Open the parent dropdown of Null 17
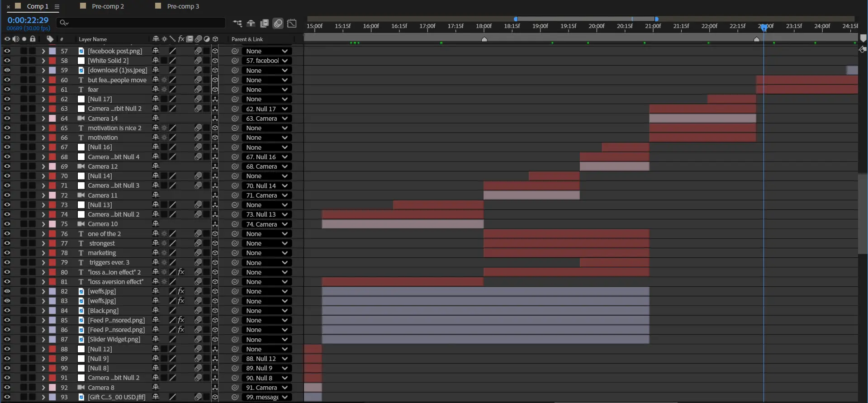This screenshot has width=868, height=403. tap(266, 99)
